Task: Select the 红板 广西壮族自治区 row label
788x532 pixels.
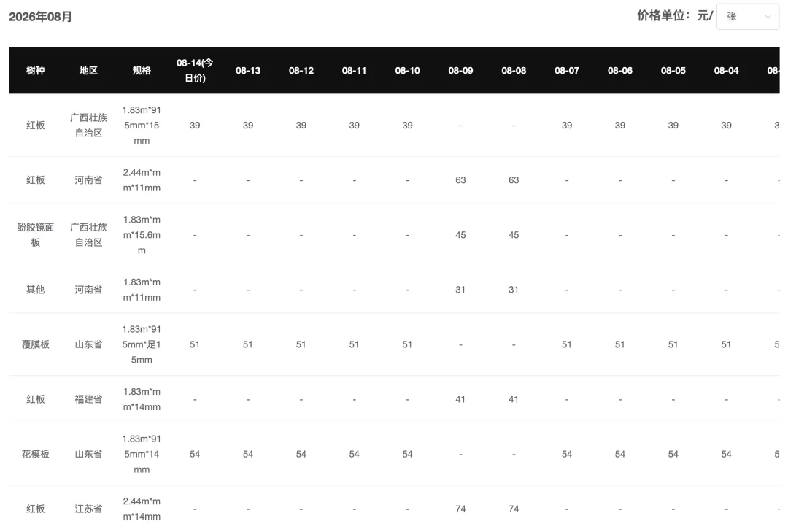Action: pyautogui.click(x=35, y=126)
